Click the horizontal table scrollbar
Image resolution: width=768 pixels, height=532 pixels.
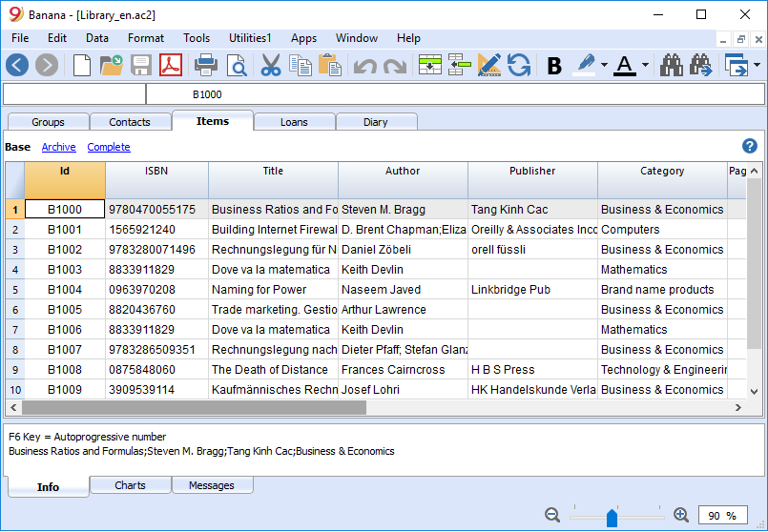194,407
